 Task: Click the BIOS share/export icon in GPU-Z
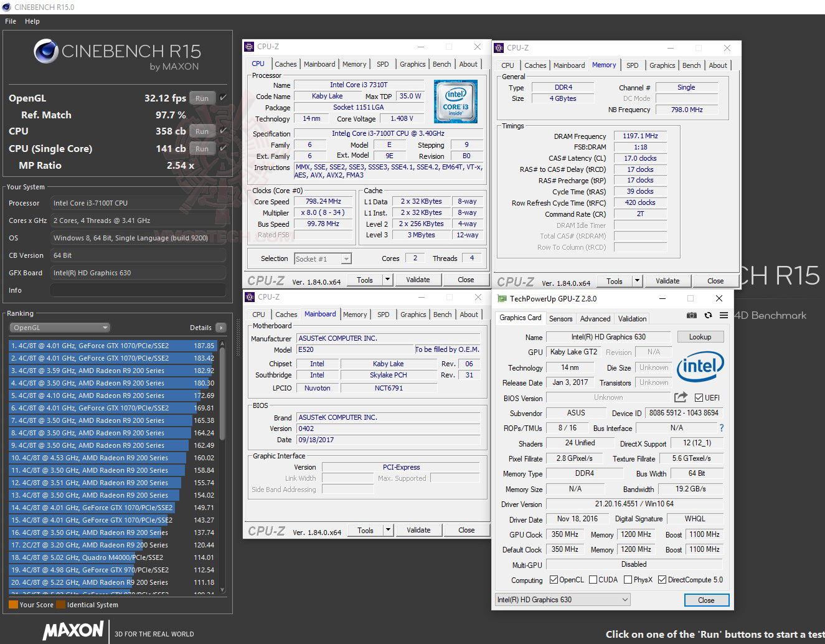pyautogui.click(x=681, y=397)
